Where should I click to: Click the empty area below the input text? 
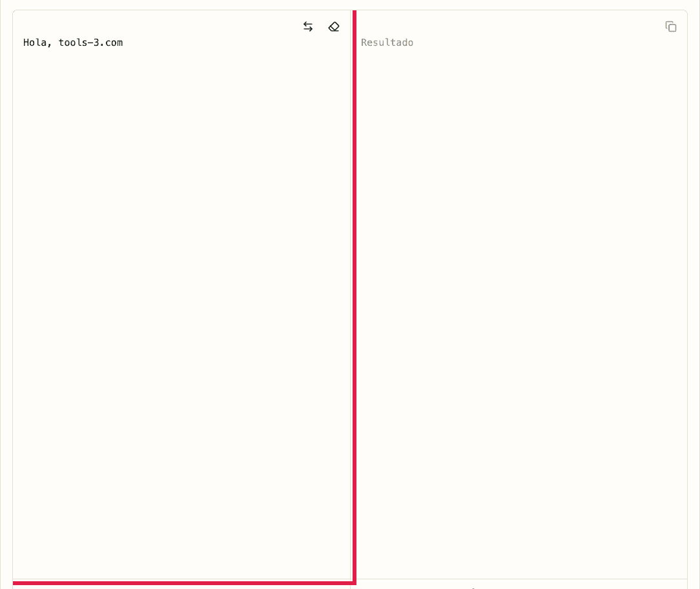pos(181,323)
